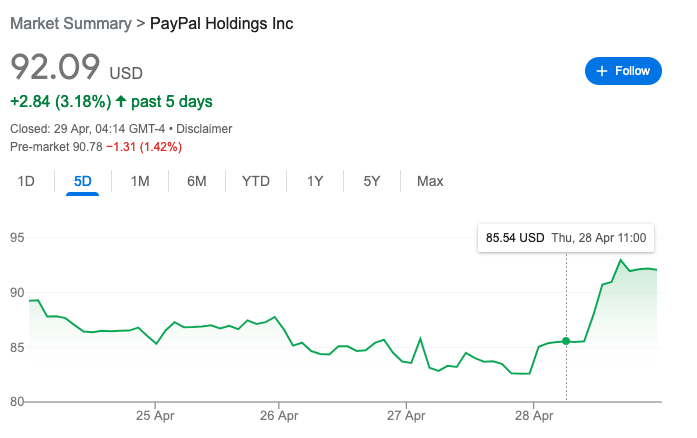
Task: Switch chart to 1M range
Action: click(140, 181)
